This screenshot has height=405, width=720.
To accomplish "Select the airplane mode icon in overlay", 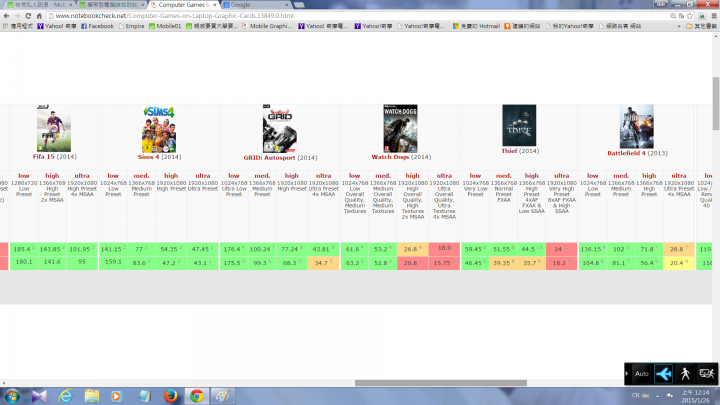I will click(x=664, y=374).
